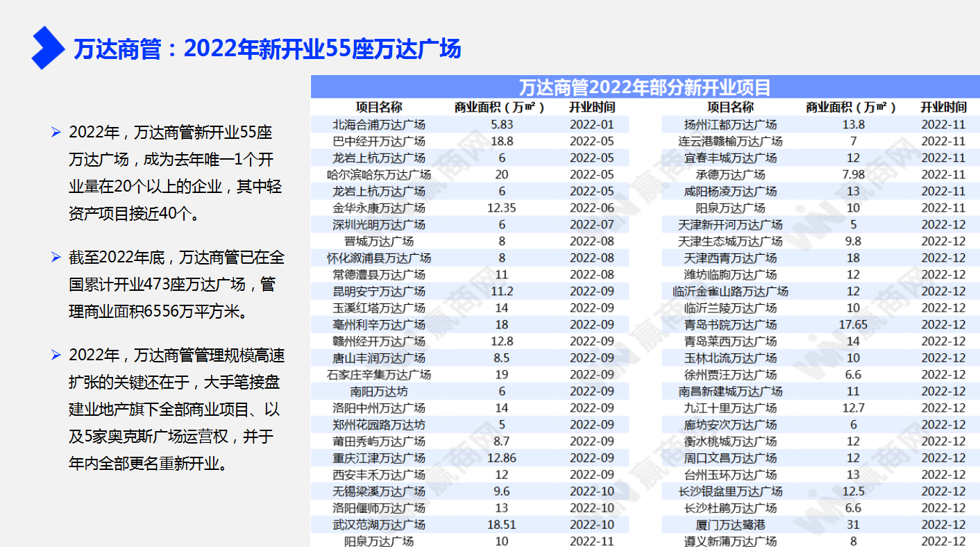Select 遵义新蒲万达广场
Image resolution: width=980 pixels, height=547 pixels.
pos(730,541)
